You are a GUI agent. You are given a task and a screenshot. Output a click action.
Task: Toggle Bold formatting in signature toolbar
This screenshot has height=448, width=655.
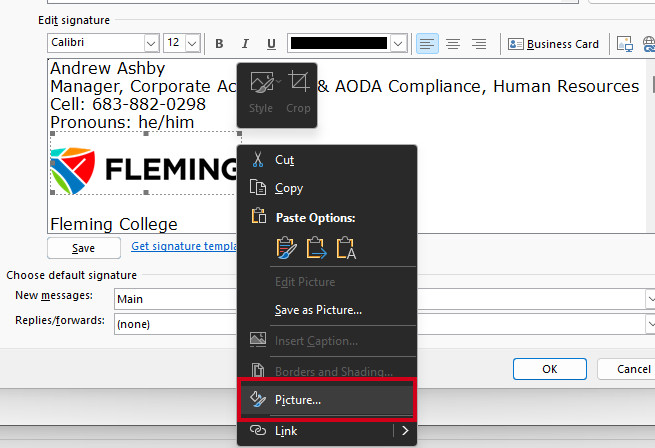coord(219,44)
